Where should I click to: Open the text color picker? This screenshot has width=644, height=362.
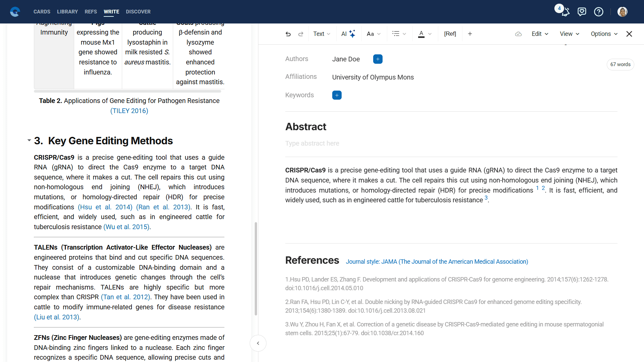click(x=425, y=34)
